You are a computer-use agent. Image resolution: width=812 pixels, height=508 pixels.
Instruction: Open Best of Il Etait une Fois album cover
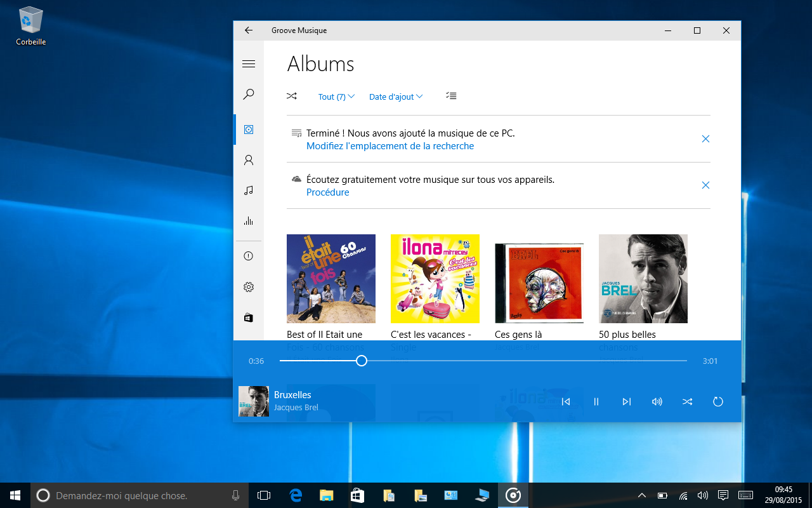coord(331,279)
